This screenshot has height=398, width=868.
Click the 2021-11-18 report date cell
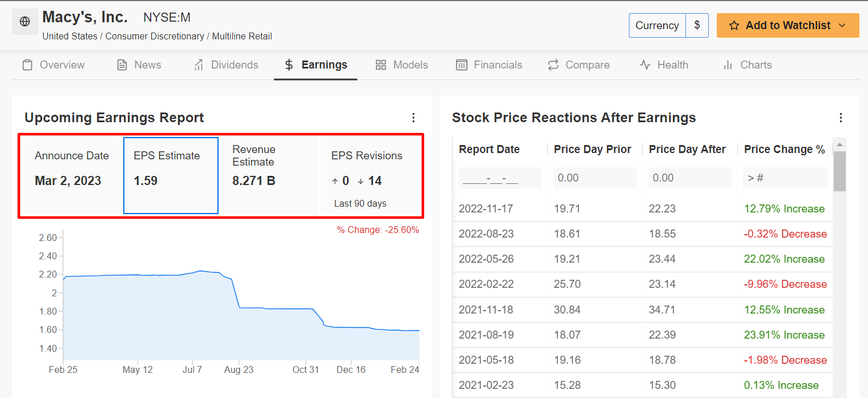486,310
